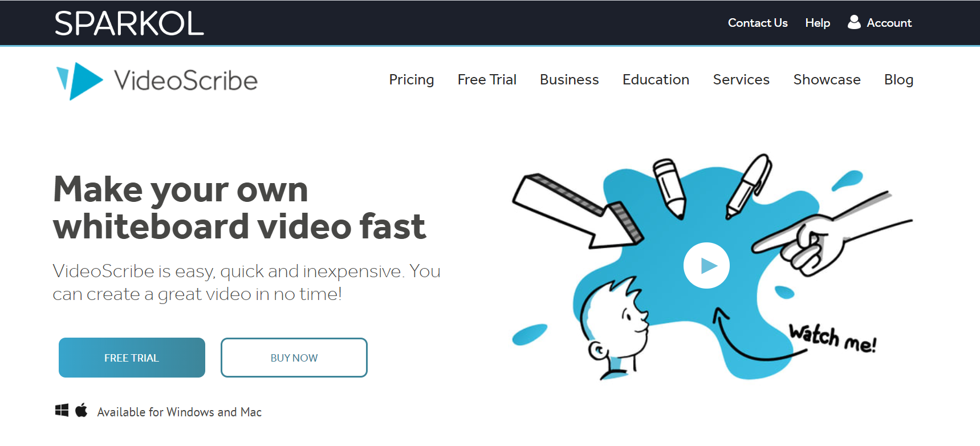
Task: Click the VideoScribe triangle logo icon
Action: coord(80,81)
